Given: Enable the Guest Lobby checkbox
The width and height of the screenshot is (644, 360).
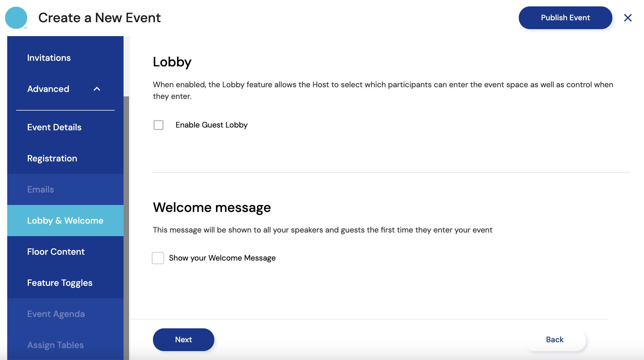Looking at the screenshot, I should tap(159, 125).
